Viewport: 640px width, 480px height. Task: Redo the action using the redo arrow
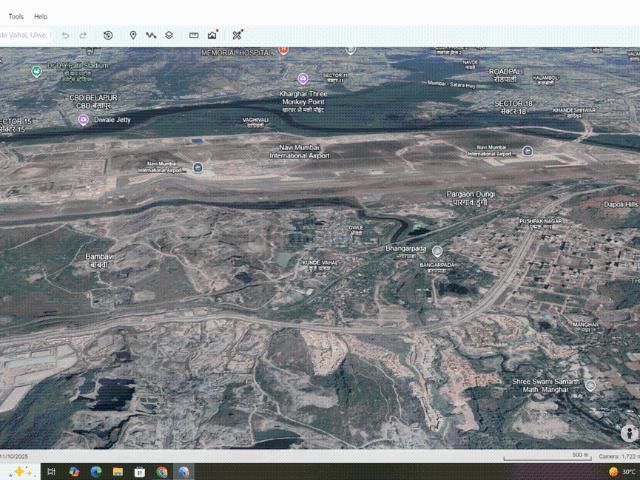pos(83,36)
